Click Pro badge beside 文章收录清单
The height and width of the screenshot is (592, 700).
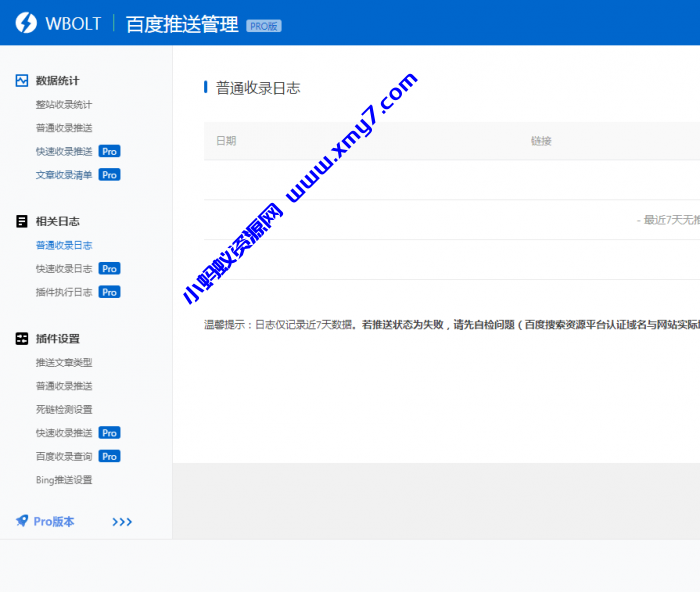tap(109, 175)
